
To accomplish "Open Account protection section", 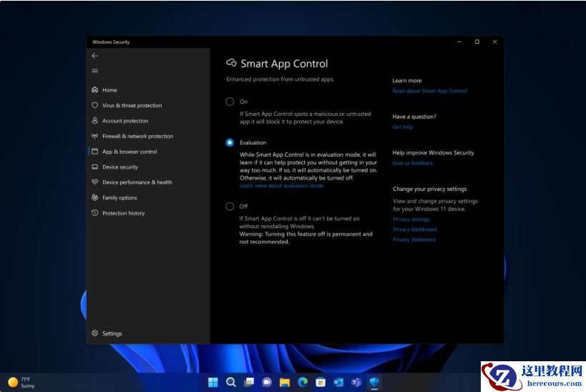I will pyautogui.click(x=124, y=121).
